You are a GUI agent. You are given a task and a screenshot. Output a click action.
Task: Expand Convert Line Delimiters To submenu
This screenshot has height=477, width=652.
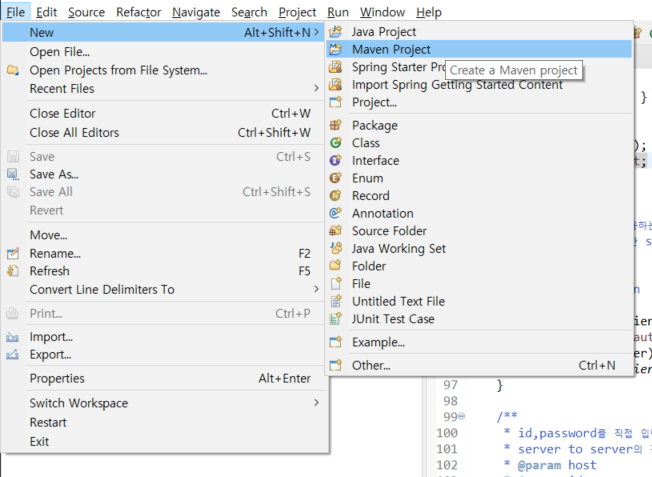316,289
